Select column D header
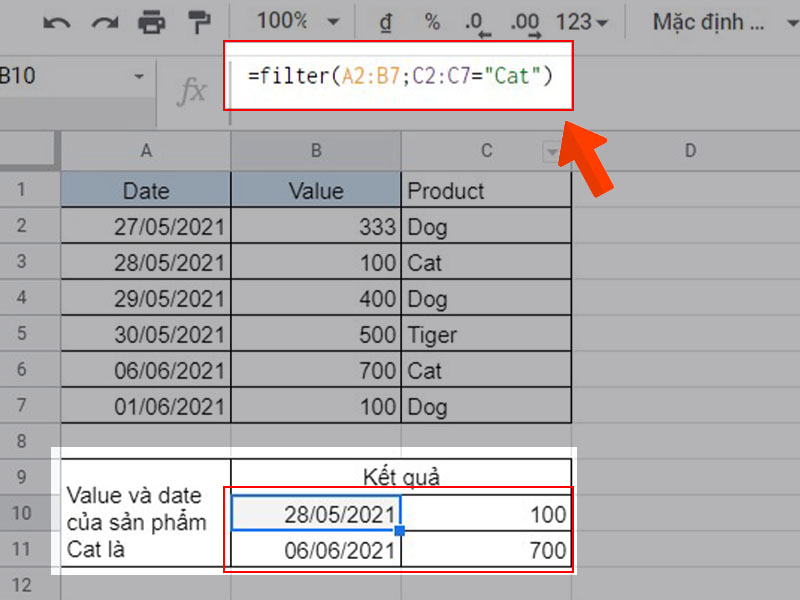The image size is (800, 600). coord(690,151)
